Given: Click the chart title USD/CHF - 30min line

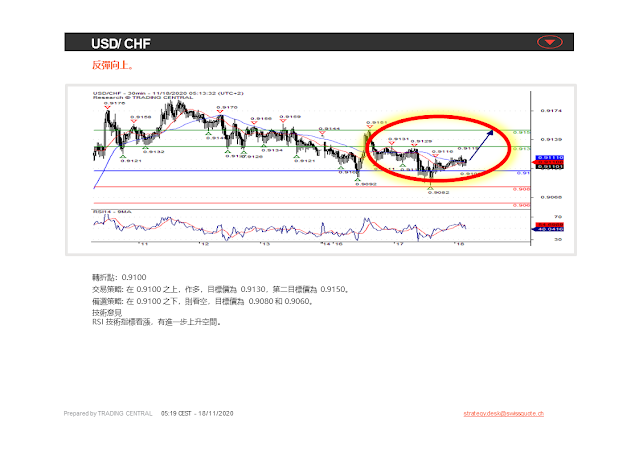Looking at the screenshot, I should pyautogui.click(x=168, y=93).
